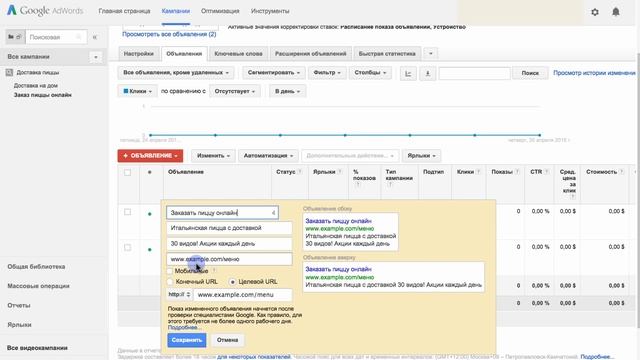Open the Инструменты top menu
The image size is (640, 360).
(x=270, y=11)
